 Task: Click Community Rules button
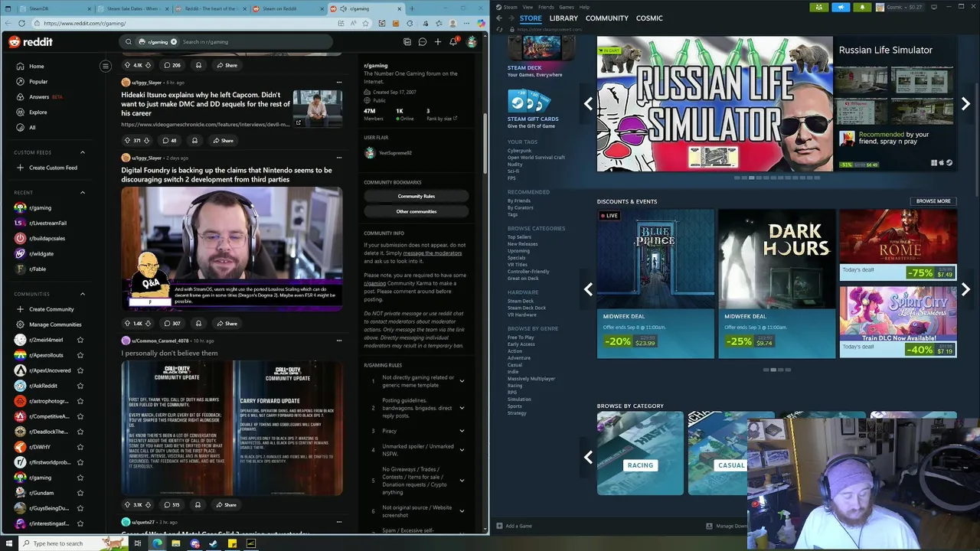tap(416, 197)
